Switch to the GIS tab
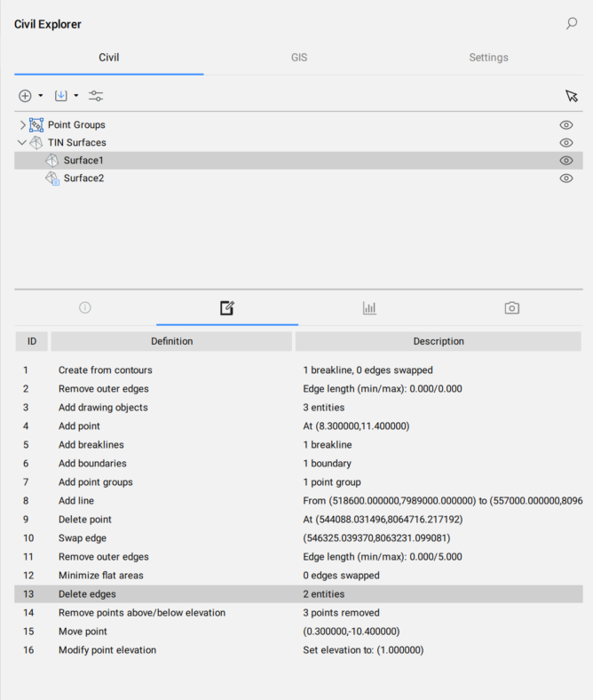Image resolution: width=593 pixels, height=700 pixels. tap(299, 58)
